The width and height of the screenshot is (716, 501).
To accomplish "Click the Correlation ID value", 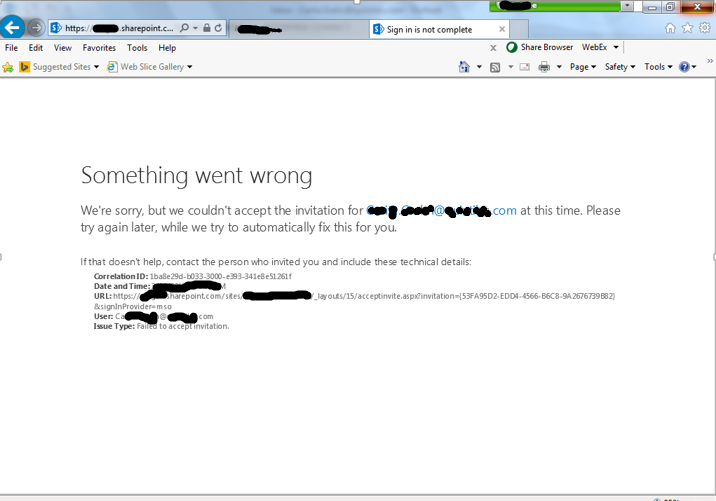I will coord(221,276).
